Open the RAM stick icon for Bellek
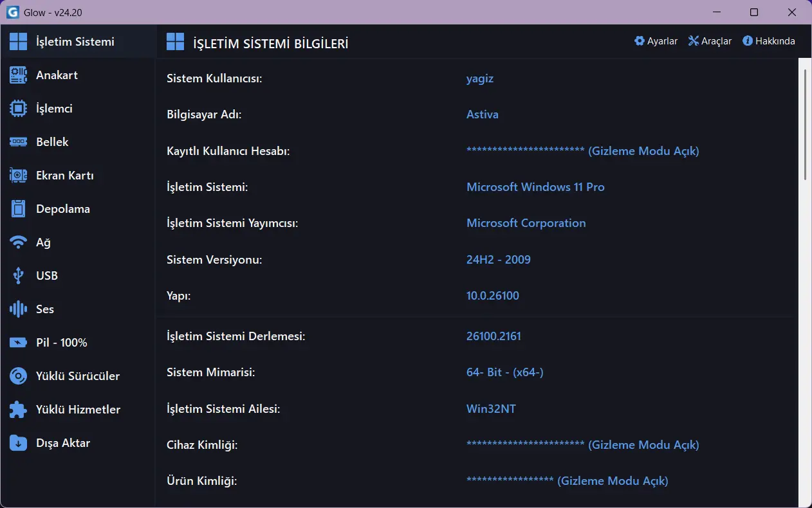This screenshot has height=508, width=812. [18, 142]
